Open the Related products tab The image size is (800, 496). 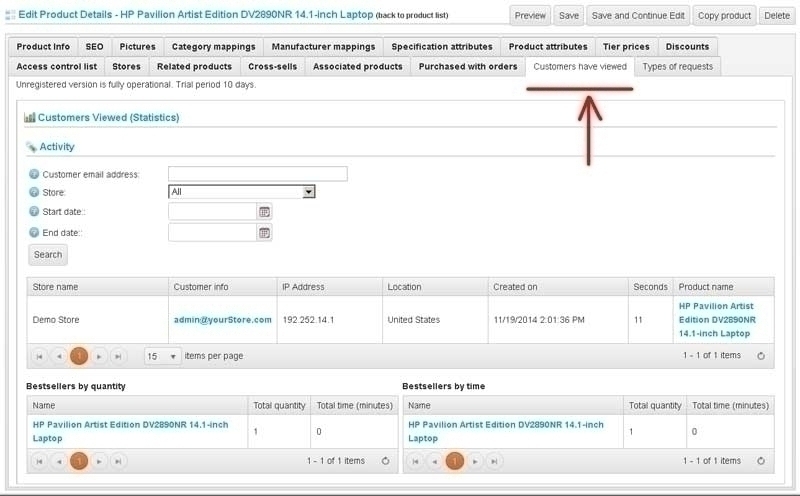click(x=194, y=66)
